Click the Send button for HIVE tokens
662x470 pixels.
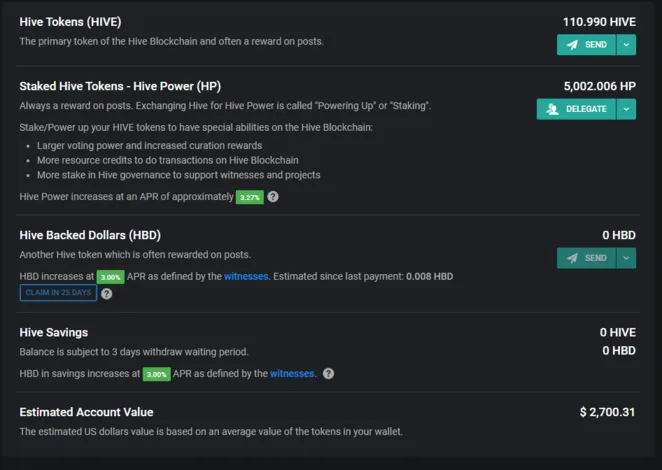(x=586, y=45)
